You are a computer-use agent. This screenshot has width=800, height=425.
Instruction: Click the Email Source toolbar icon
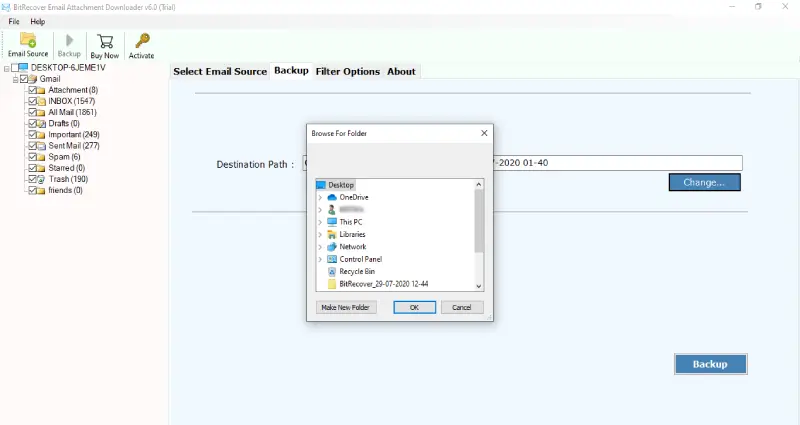[27, 45]
